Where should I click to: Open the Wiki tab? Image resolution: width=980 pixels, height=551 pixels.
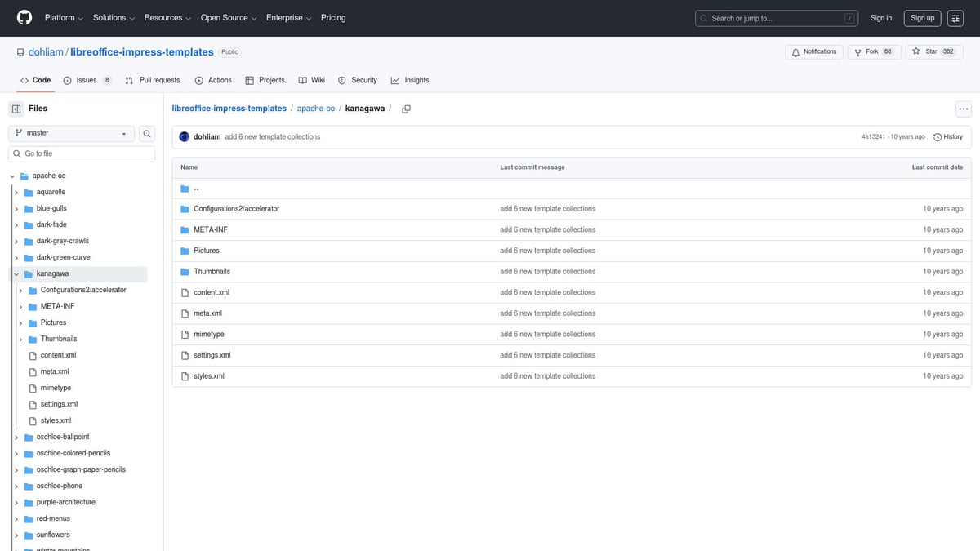click(312, 80)
